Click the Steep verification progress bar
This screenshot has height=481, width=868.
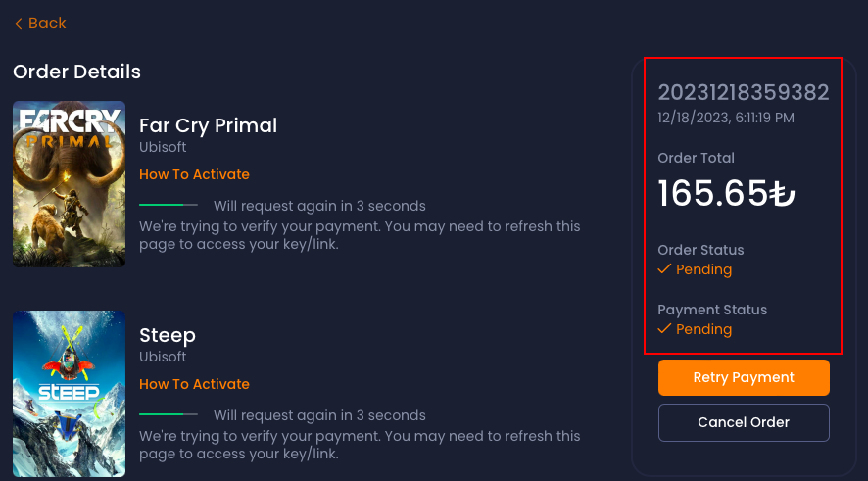pos(169,415)
